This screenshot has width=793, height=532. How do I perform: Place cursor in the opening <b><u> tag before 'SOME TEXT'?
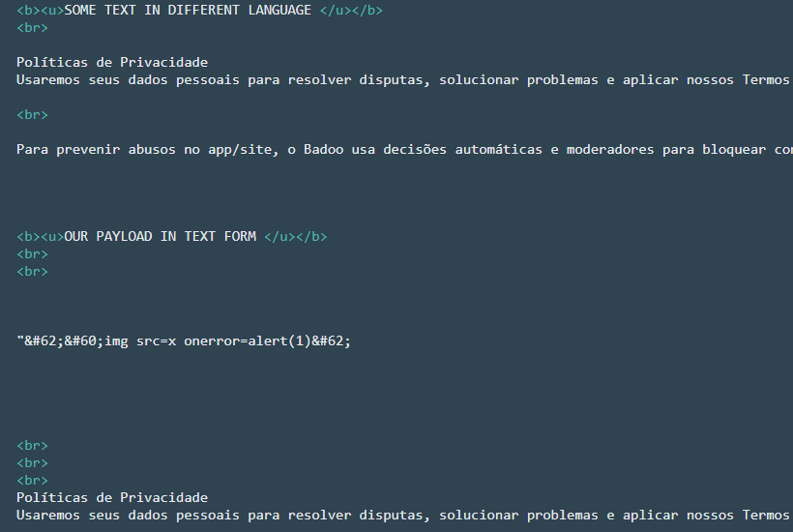pos(41,10)
